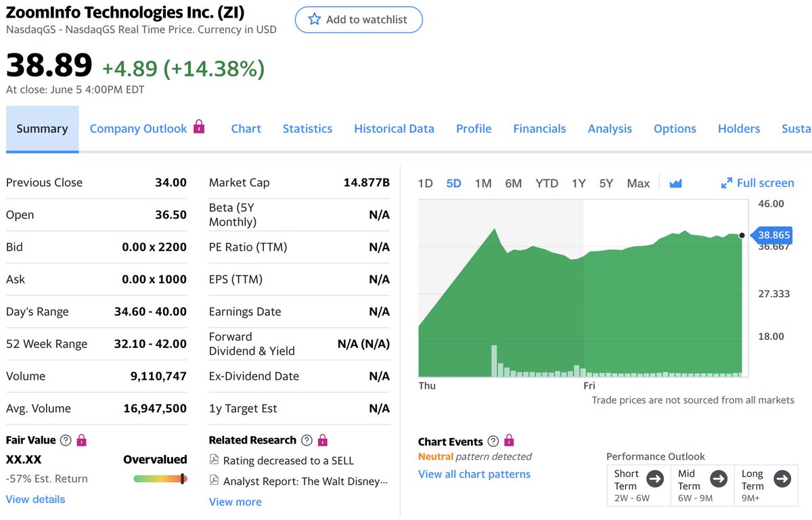
Task: Switch to the Chart tab
Action: [246, 129]
